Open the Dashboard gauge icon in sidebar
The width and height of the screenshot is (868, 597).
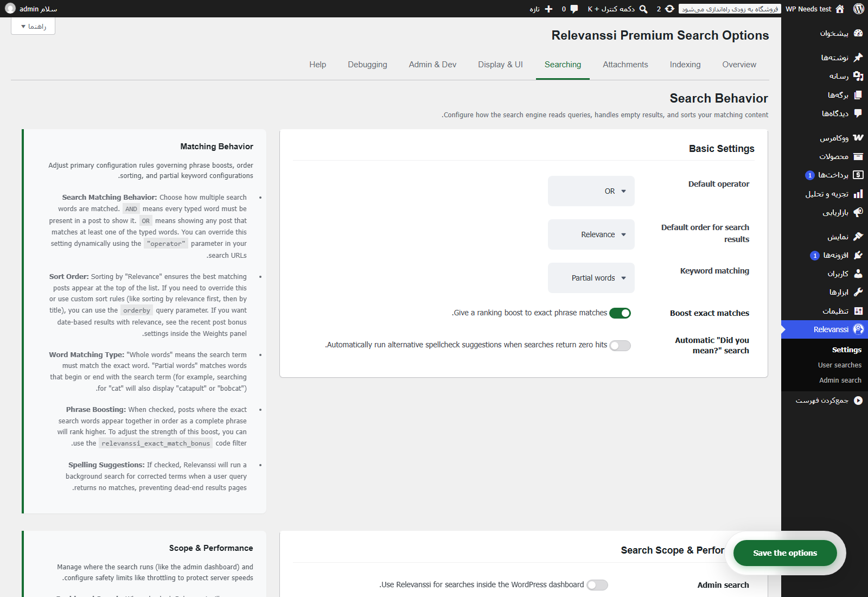[x=858, y=33]
